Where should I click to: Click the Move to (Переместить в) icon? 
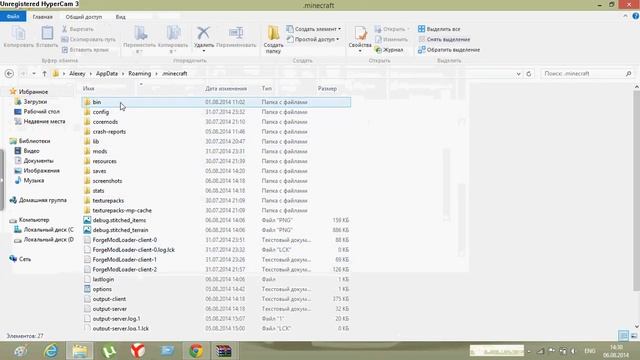point(140,33)
